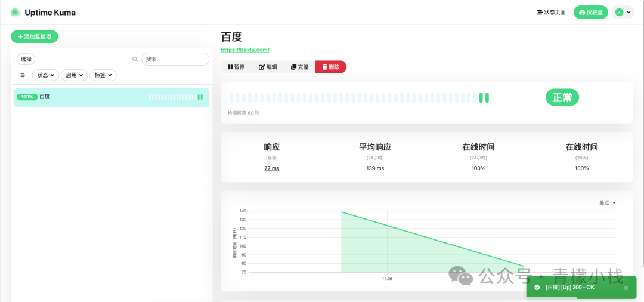Screen dimensions: 644x302
Task: Focus the 搜索 search input field
Action: pos(175,59)
